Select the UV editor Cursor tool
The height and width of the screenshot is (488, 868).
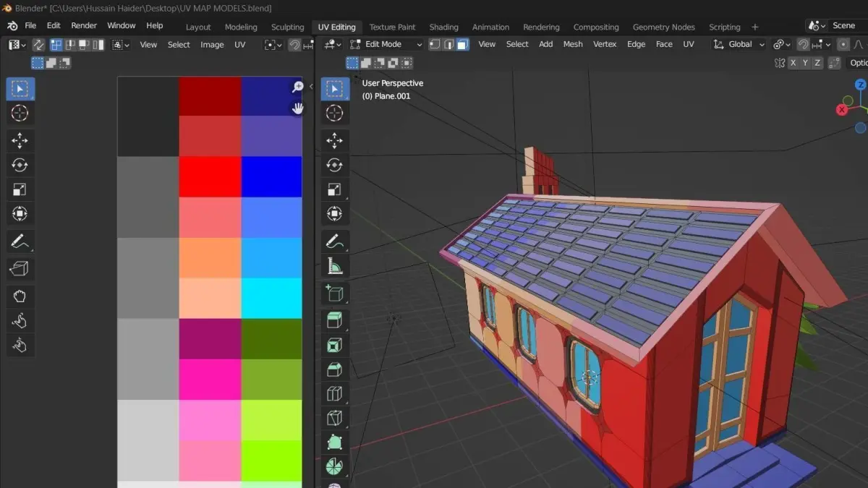(20, 113)
